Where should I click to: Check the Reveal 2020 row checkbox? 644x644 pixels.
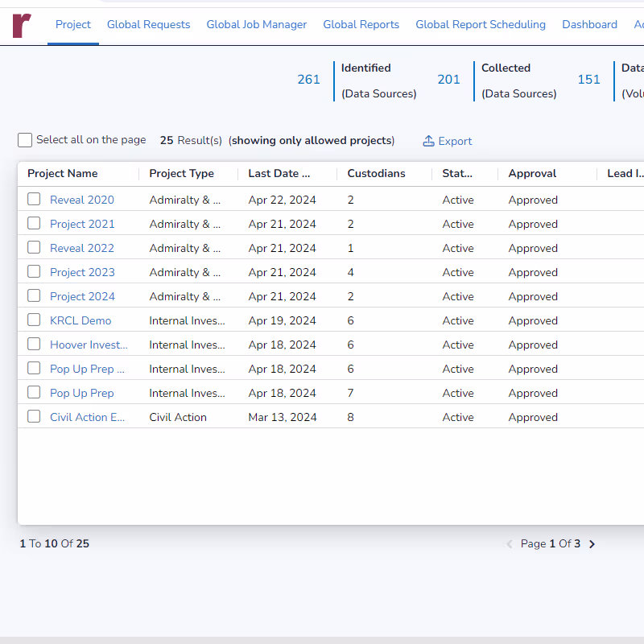[34, 200]
